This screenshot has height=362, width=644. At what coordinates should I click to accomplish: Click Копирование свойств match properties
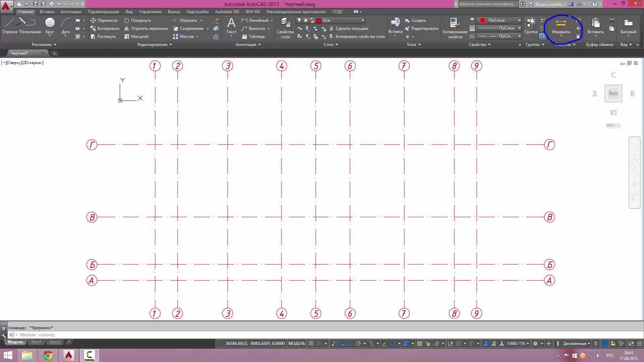tap(455, 28)
